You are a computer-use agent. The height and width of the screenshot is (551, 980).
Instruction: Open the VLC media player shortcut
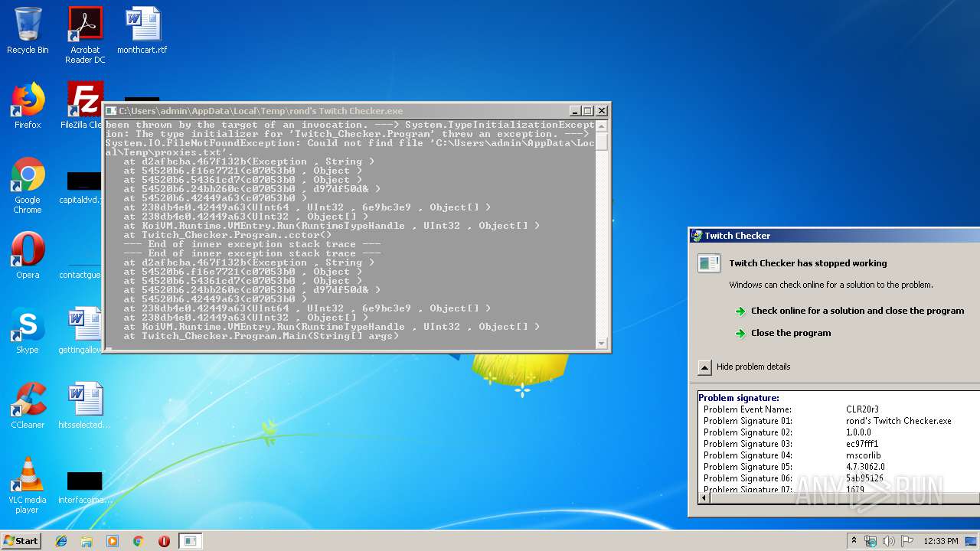click(x=28, y=485)
